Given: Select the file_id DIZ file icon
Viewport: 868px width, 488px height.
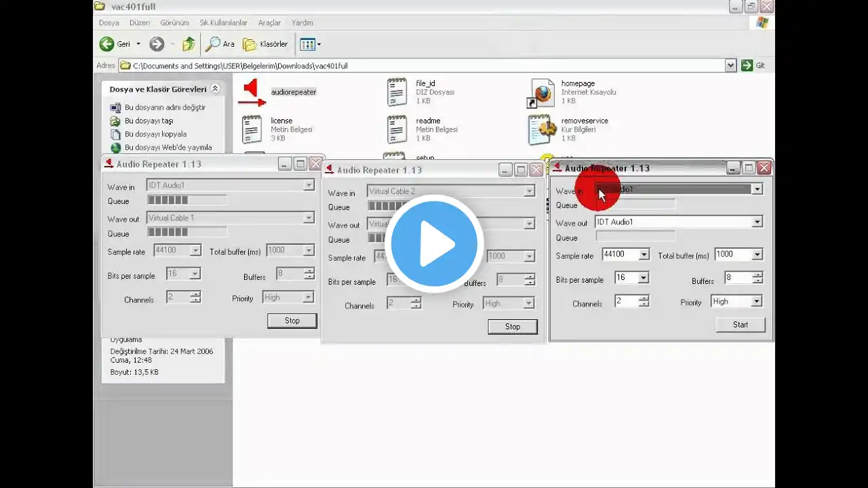Looking at the screenshot, I should click(397, 92).
